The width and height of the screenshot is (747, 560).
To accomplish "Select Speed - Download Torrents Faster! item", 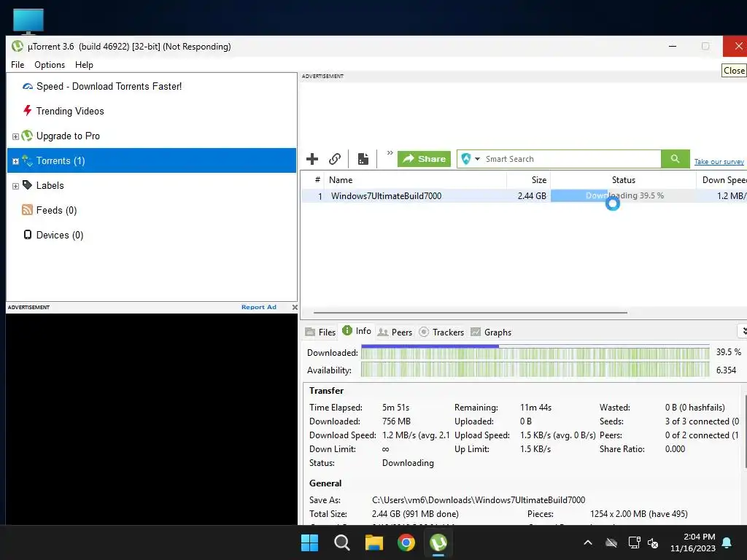I will [x=109, y=86].
